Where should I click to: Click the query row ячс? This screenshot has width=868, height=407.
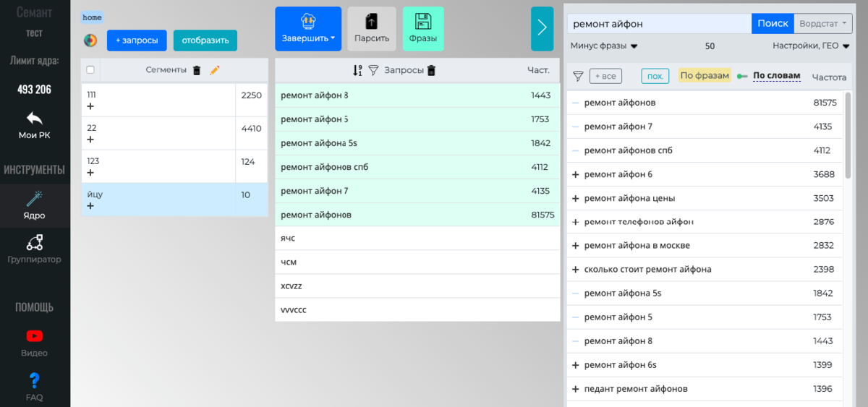[417, 239]
